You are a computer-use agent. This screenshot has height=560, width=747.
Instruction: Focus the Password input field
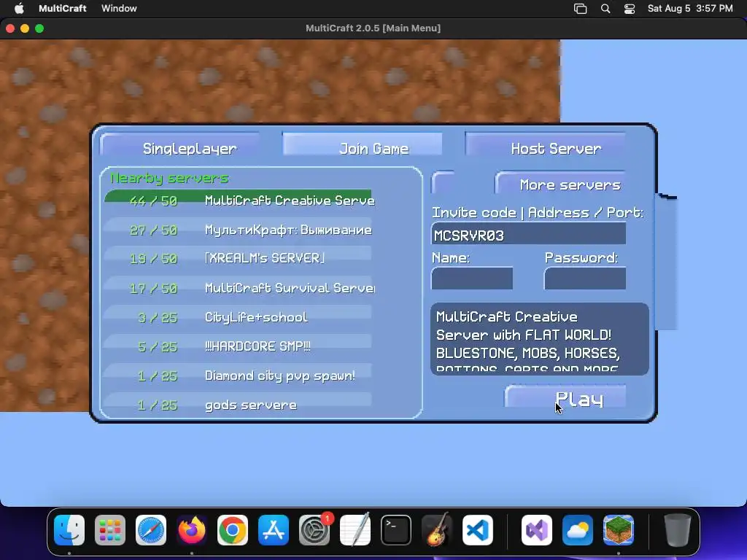[585, 278]
